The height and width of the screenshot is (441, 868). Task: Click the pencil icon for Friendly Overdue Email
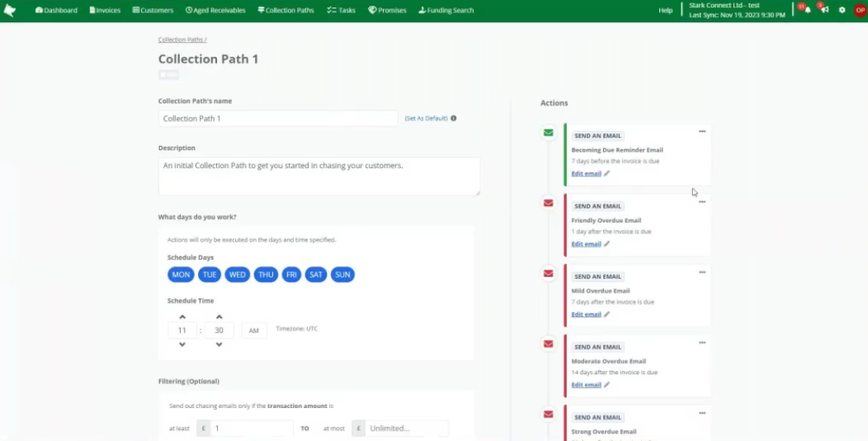(606, 243)
